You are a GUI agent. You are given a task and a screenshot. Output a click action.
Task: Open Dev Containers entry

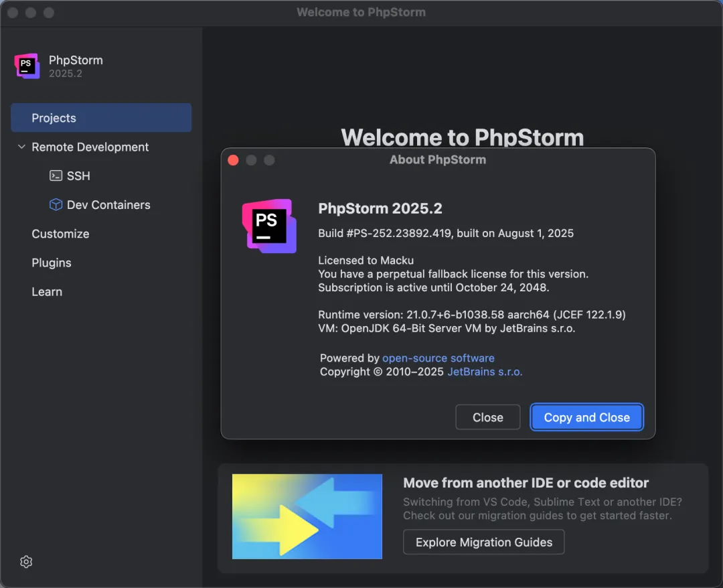[108, 205]
